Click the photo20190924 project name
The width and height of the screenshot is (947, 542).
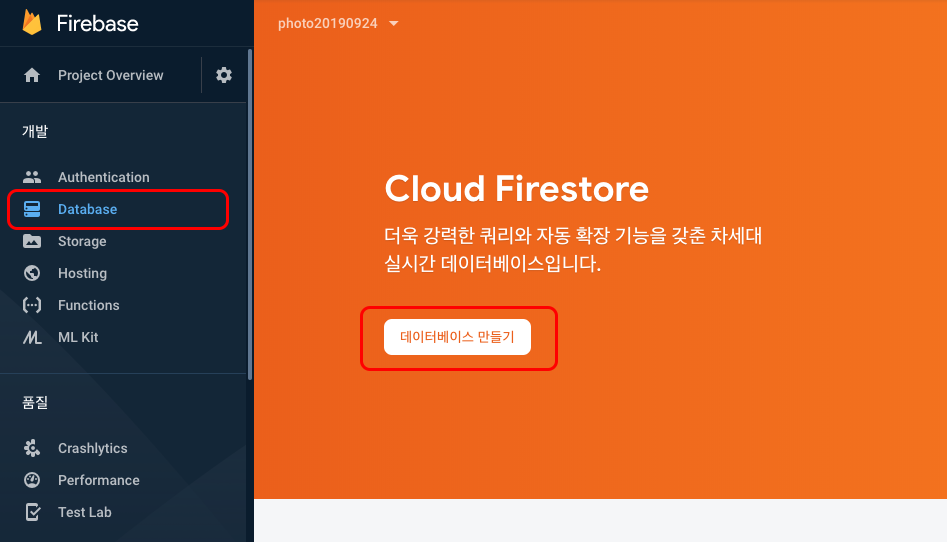[327, 24]
